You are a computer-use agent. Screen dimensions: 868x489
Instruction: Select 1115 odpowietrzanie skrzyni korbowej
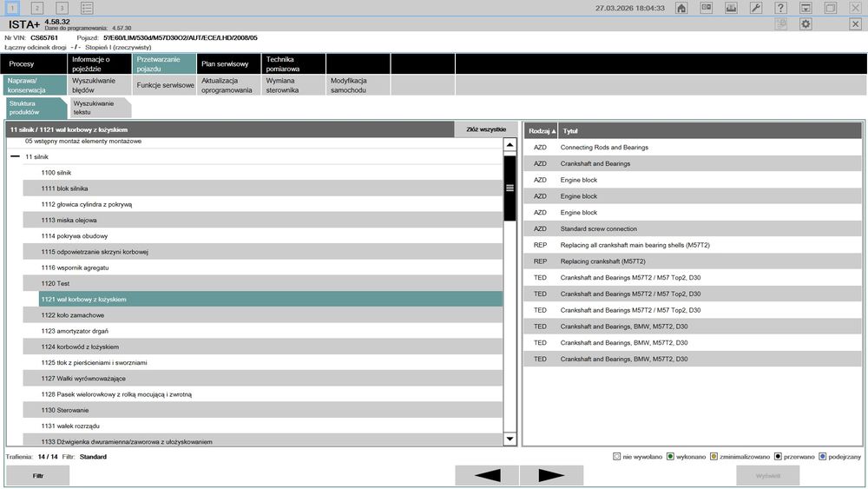[x=262, y=252]
